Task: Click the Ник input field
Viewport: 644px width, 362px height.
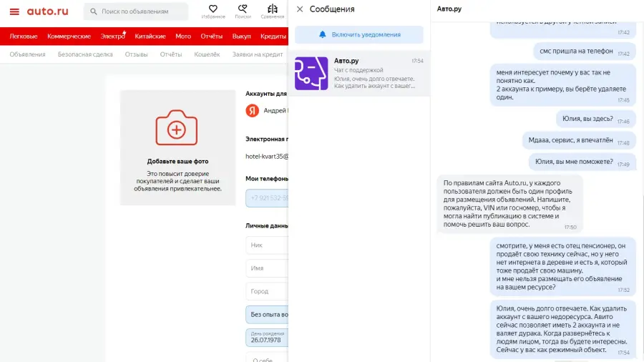Action: pos(267,245)
